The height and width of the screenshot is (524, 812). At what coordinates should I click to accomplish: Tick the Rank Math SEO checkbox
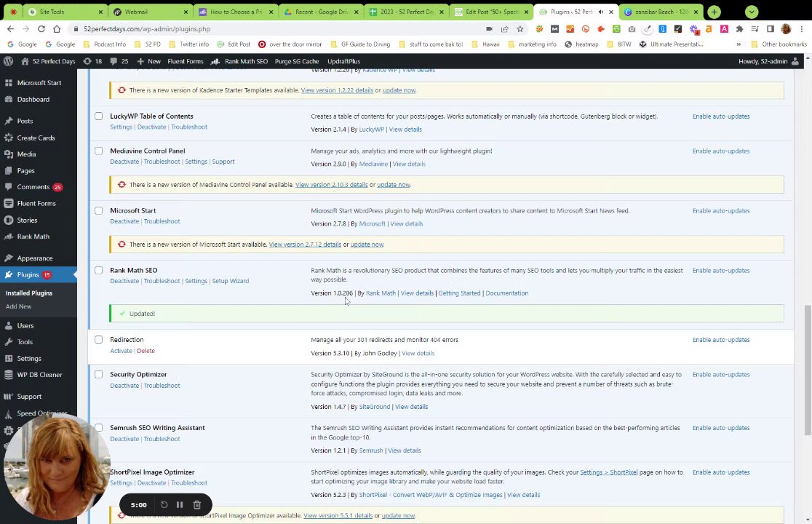pyautogui.click(x=98, y=270)
